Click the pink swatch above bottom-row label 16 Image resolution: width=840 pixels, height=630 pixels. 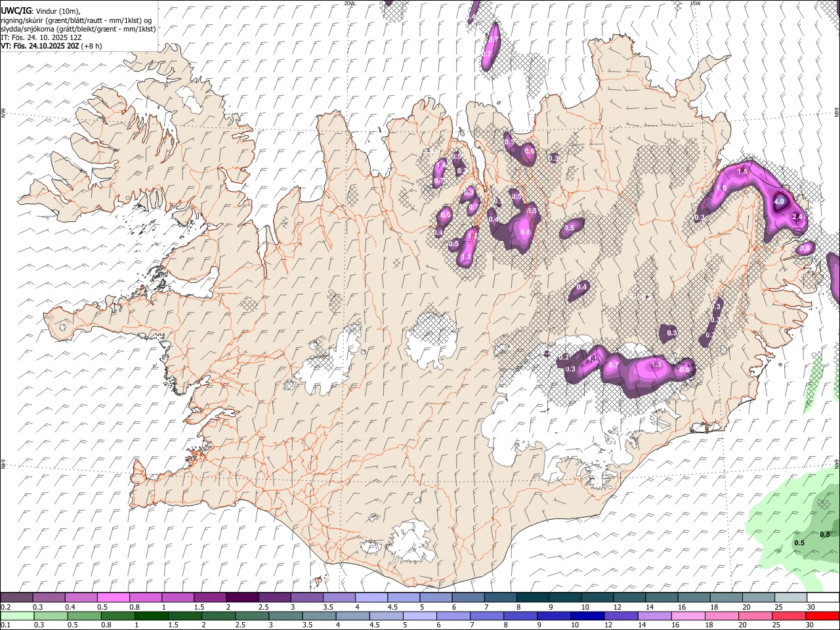point(688,616)
